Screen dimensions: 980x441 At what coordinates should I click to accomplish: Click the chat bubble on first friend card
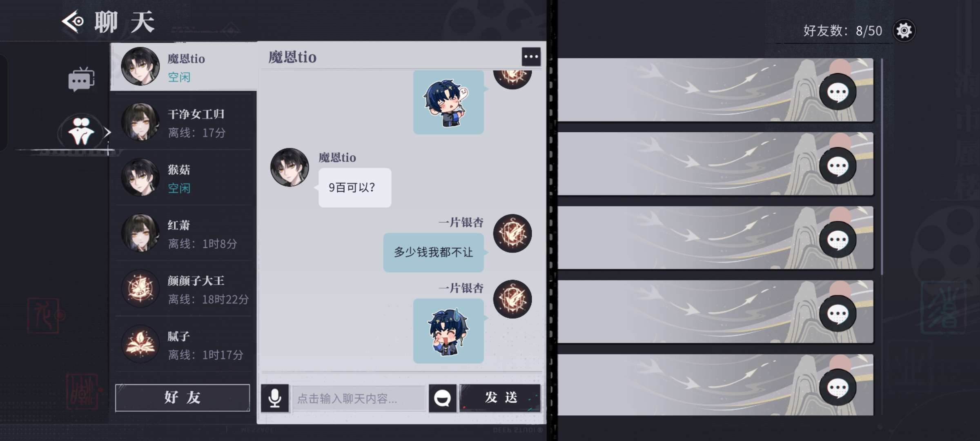point(837,92)
